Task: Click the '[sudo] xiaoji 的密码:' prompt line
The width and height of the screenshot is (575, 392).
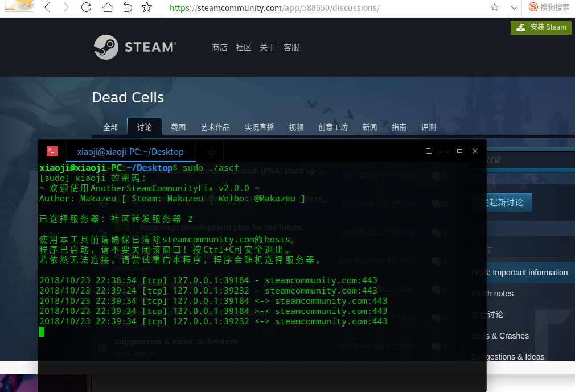Action: click(93, 178)
